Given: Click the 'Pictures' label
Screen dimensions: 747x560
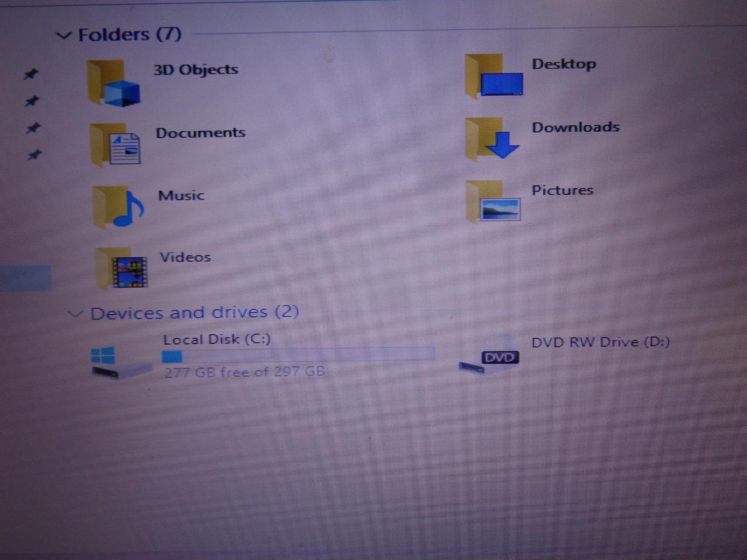Looking at the screenshot, I should (562, 190).
